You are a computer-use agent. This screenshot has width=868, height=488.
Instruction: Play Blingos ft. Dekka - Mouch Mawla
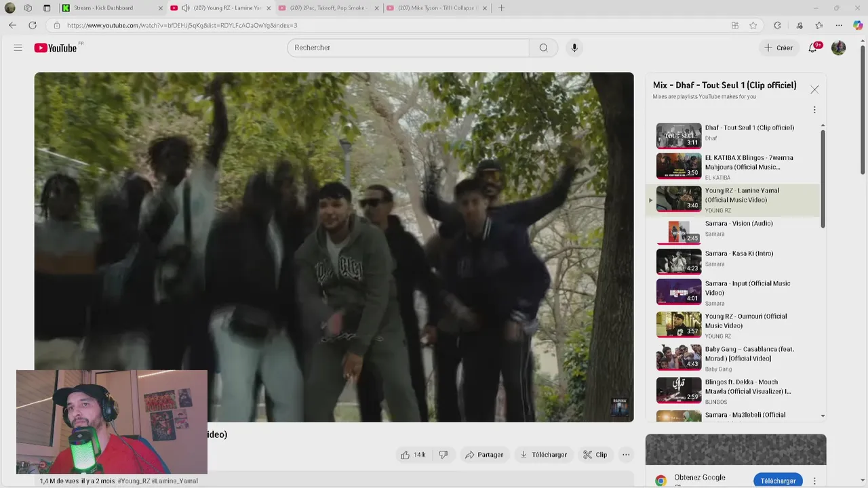pyautogui.click(x=734, y=391)
